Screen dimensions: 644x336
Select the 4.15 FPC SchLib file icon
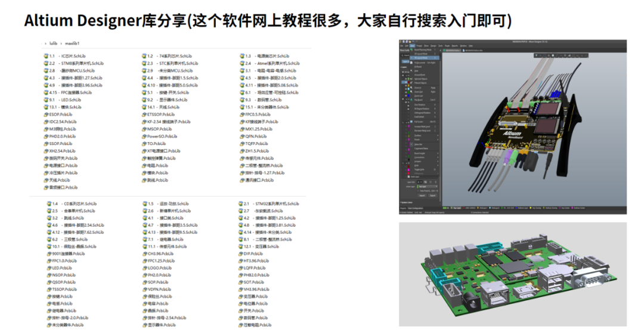pyautogui.click(x=46, y=93)
